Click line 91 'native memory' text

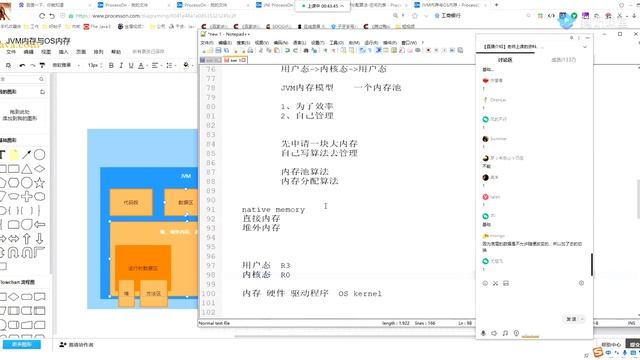[x=273, y=209]
